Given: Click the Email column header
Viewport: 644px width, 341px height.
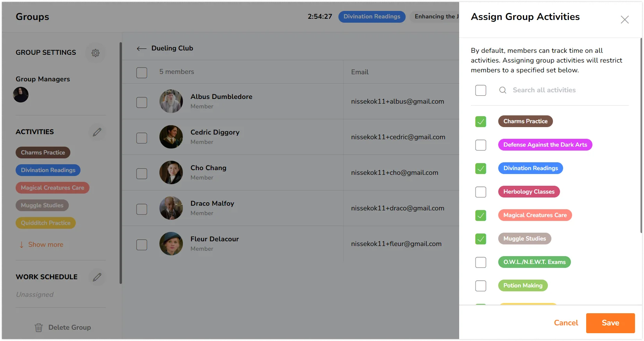Looking at the screenshot, I should (360, 72).
